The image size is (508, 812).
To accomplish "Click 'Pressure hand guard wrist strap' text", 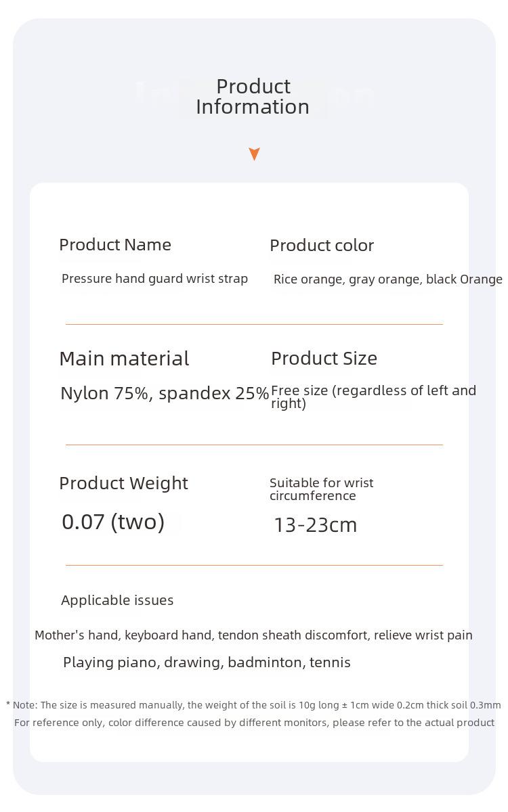I will pyautogui.click(x=154, y=278).
